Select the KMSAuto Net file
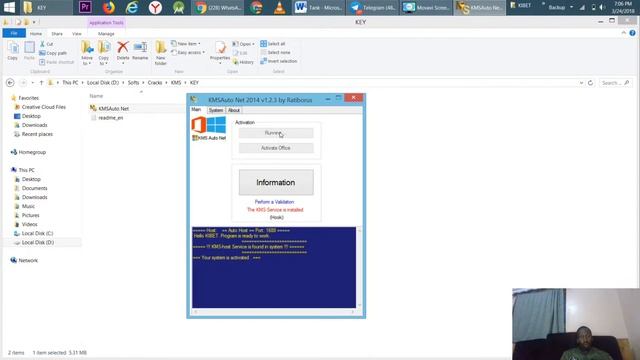The height and width of the screenshot is (360, 640). [113, 109]
